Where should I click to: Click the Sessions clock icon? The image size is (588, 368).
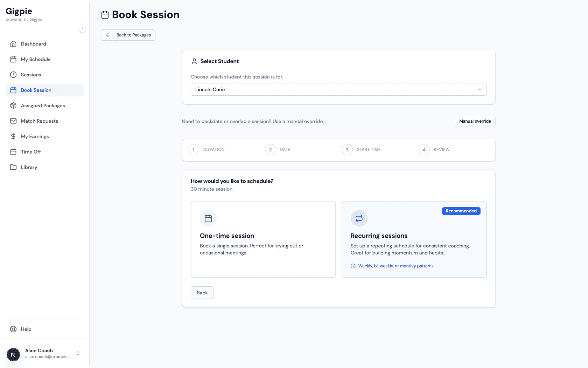pyautogui.click(x=13, y=75)
